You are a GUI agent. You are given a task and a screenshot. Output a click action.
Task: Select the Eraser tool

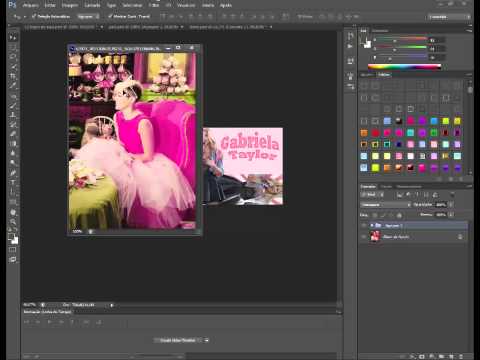(13, 134)
